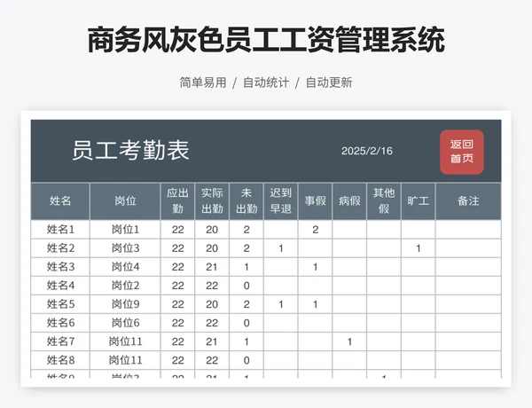Screen dimensions: 532x408
Task: Select 未出勤 value 0 for 姓名6
Action: pos(246,323)
